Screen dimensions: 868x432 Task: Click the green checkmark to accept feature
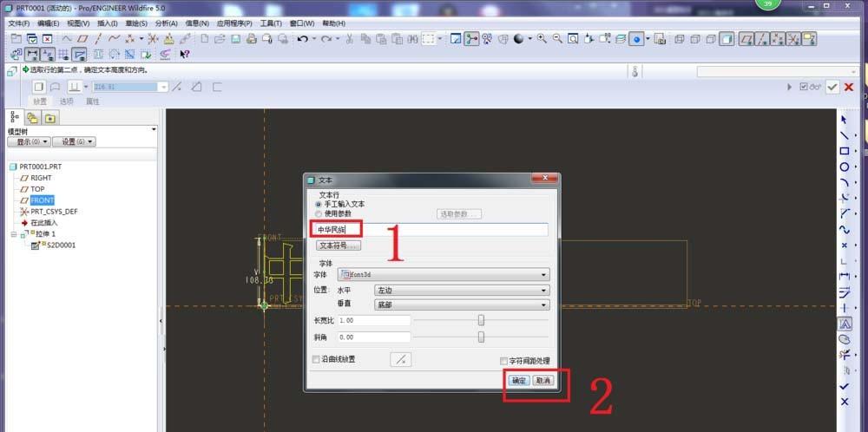point(832,87)
